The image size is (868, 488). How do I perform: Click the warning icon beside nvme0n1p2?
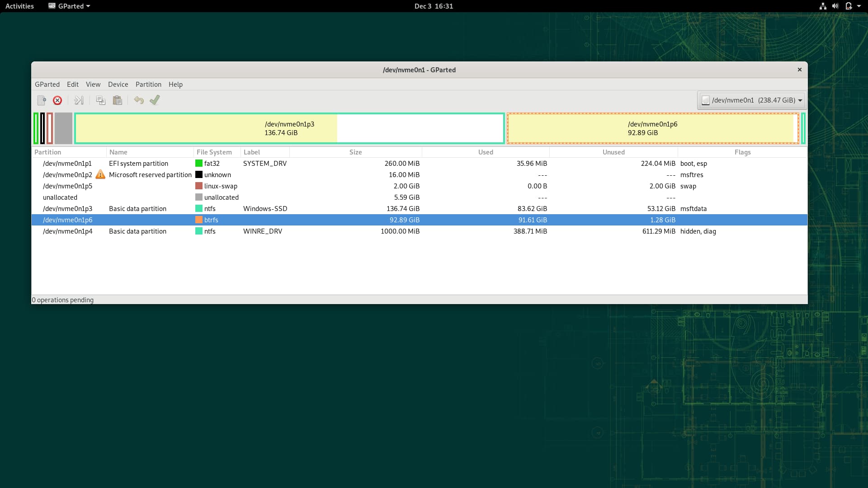click(x=100, y=175)
